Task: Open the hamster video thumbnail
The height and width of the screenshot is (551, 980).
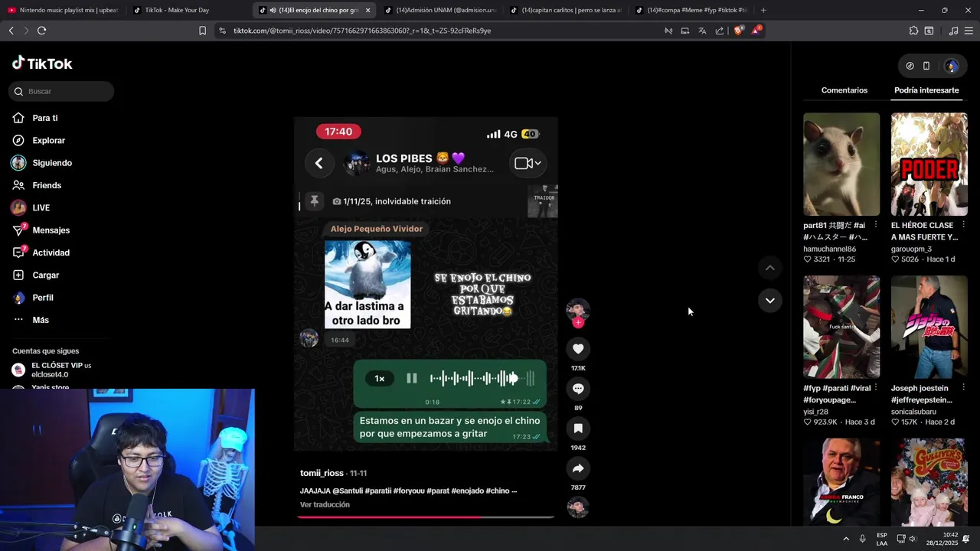Action: 841,165
